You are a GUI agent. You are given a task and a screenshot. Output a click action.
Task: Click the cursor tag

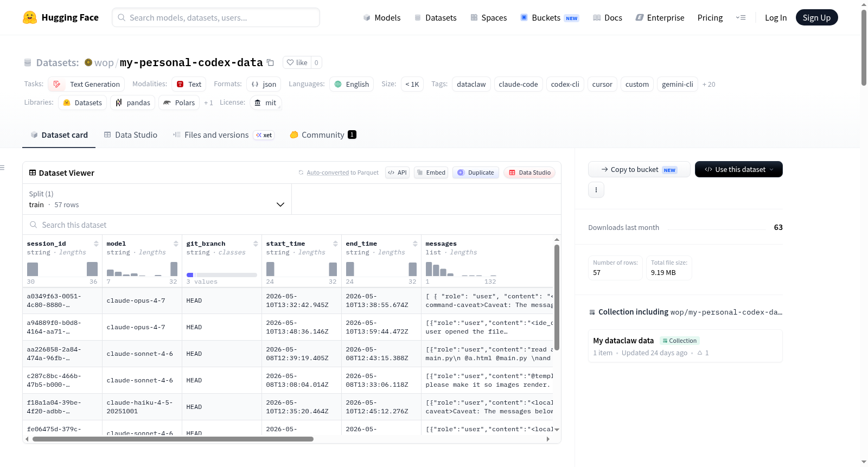[602, 84]
